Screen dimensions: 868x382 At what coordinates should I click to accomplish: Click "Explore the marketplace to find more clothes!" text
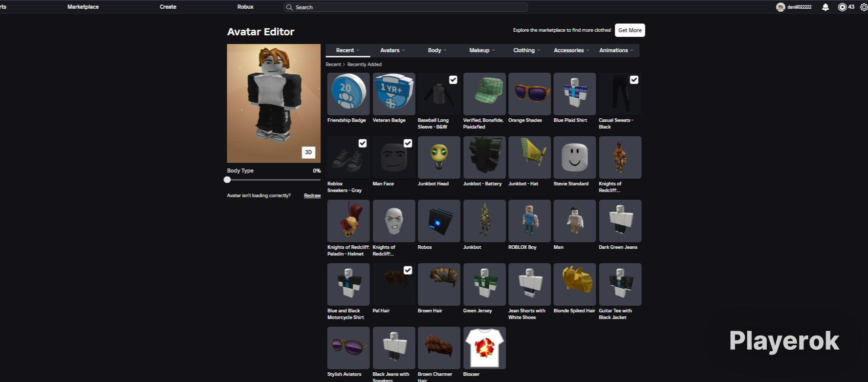(562, 30)
